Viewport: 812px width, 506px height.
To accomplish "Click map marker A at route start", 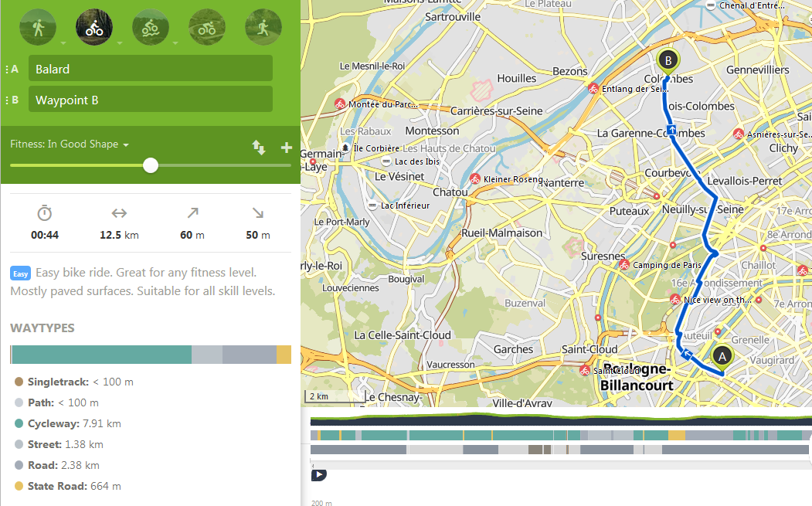I will point(722,355).
